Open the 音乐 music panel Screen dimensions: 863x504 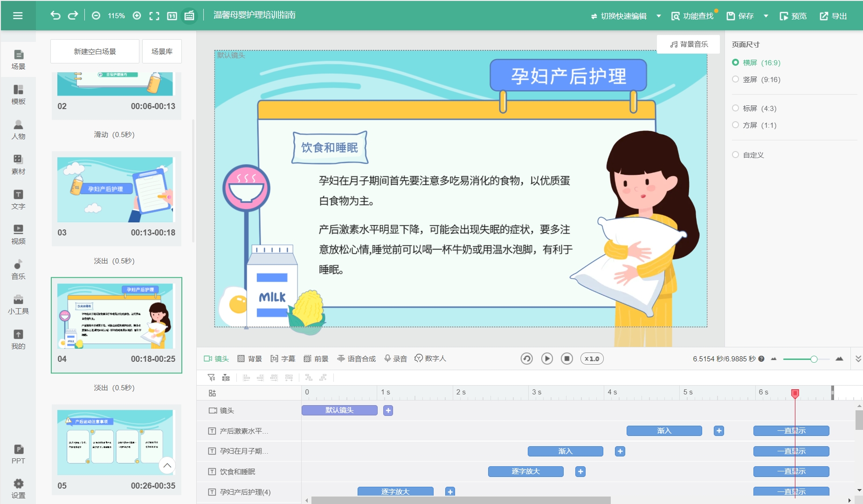click(18, 269)
